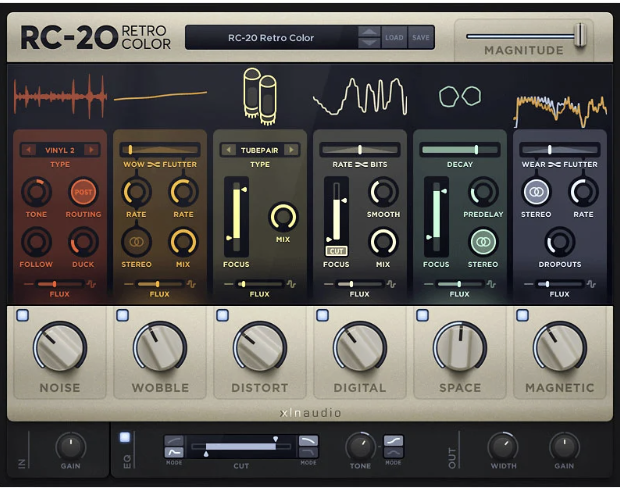The height and width of the screenshot is (488, 620).
Task: Click the Digital module Flux waveform icon
Action: coord(391,284)
